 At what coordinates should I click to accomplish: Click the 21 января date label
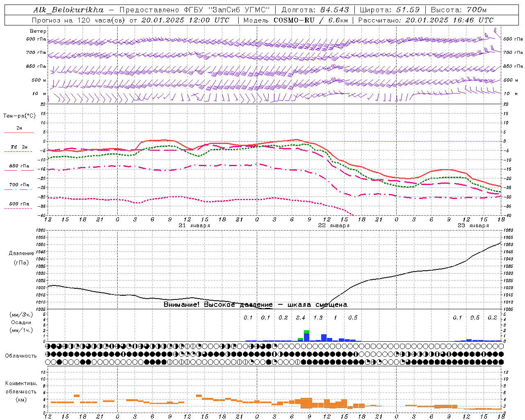tap(194, 226)
